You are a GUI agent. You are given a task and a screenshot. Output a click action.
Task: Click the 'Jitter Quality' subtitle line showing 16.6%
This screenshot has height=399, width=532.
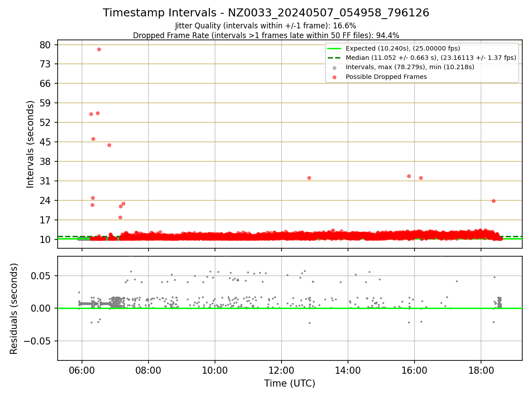266,26
